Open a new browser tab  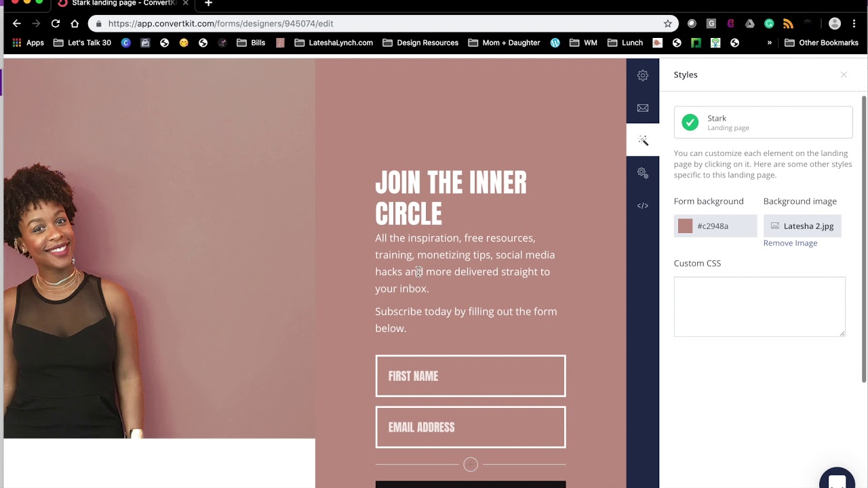click(208, 3)
